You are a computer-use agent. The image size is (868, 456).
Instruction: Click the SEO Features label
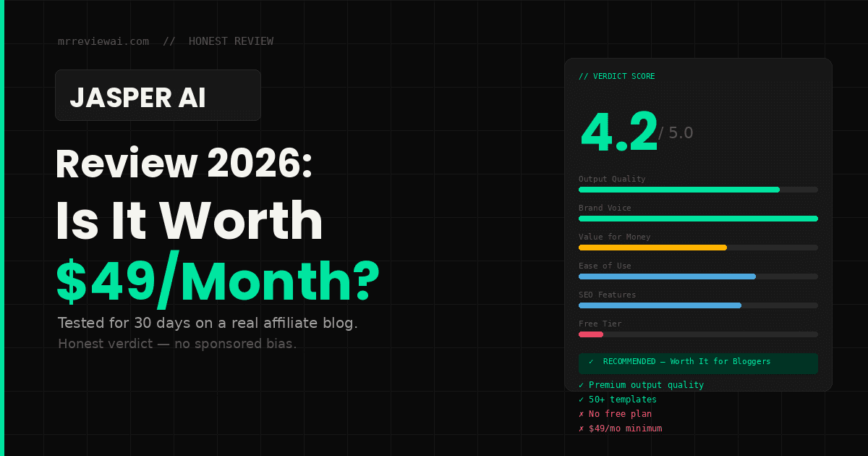click(x=607, y=295)
